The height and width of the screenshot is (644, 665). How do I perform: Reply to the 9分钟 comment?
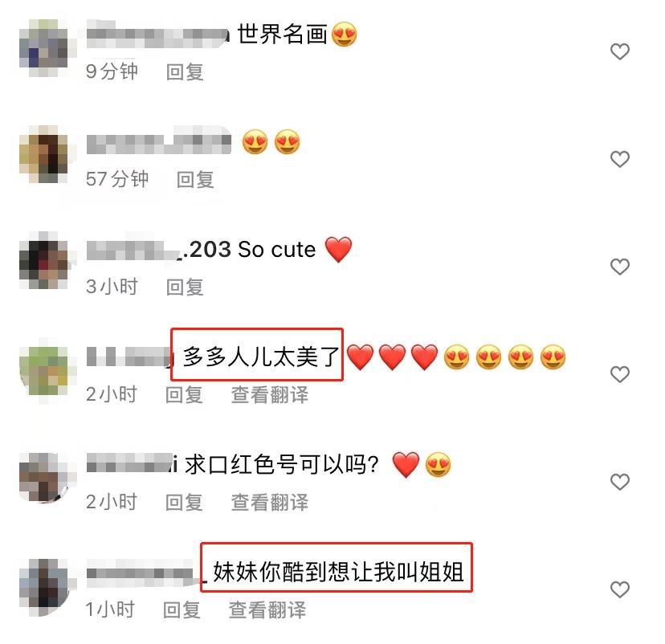[185, 72]
